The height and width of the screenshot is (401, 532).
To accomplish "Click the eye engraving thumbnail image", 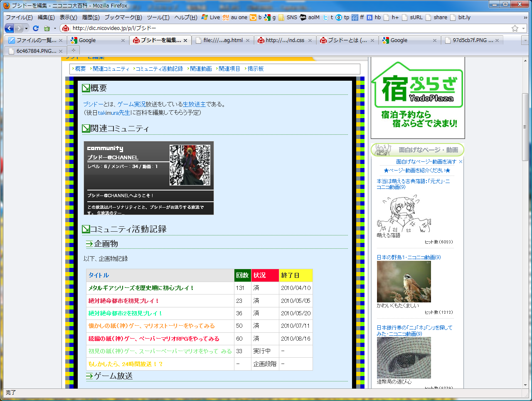I will (404, 358).
